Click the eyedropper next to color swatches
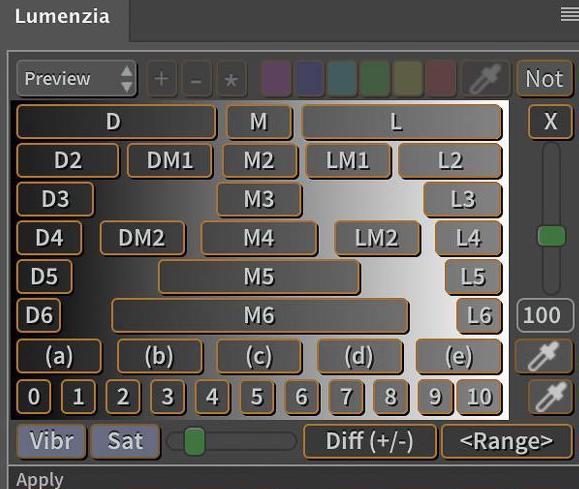This screenshot has height=489, width=579. [486, 79]
